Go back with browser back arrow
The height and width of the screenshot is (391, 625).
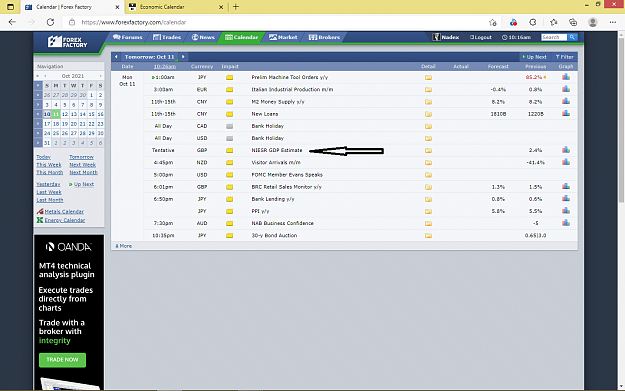pos(12,22)
